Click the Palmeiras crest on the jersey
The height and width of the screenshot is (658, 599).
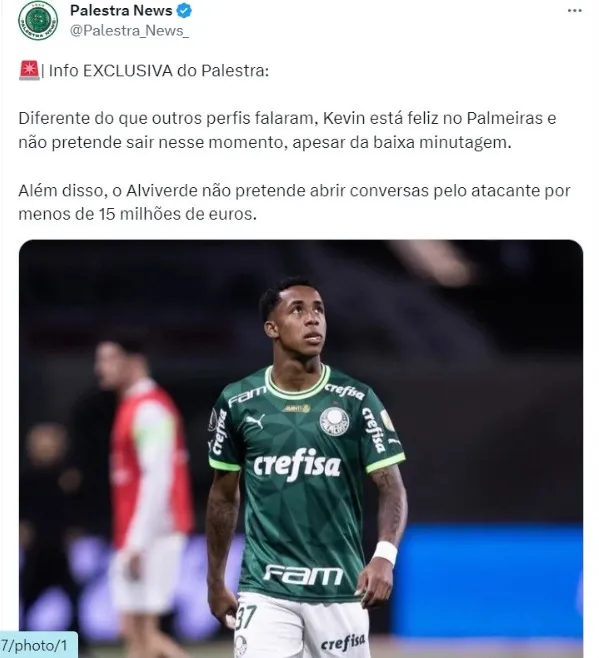coord(335,421)
